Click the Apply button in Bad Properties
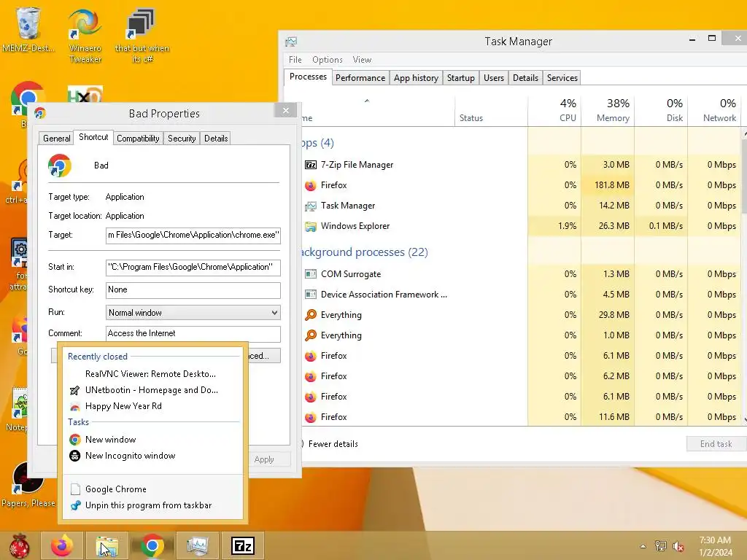 [264, 459]
